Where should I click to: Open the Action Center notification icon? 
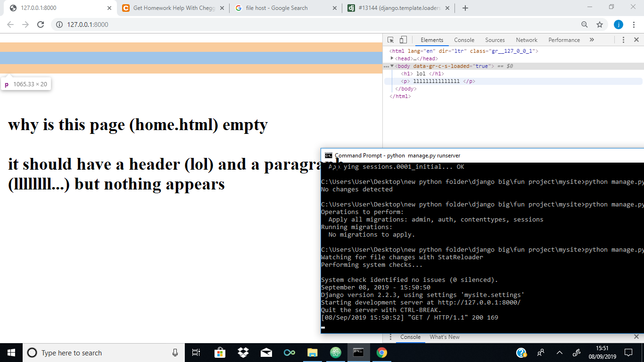click(x=628, y=353)
